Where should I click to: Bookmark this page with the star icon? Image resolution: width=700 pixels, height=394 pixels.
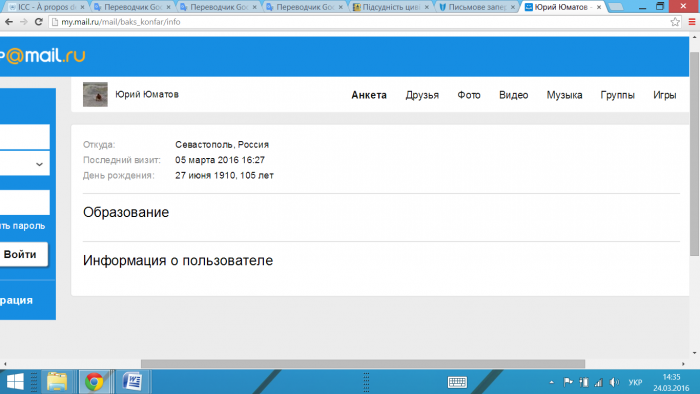675,22
